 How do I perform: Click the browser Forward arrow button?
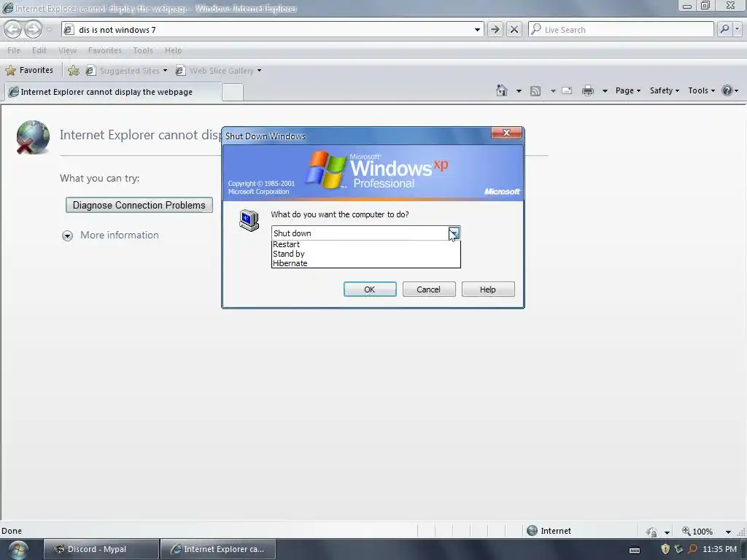(33, 29)
